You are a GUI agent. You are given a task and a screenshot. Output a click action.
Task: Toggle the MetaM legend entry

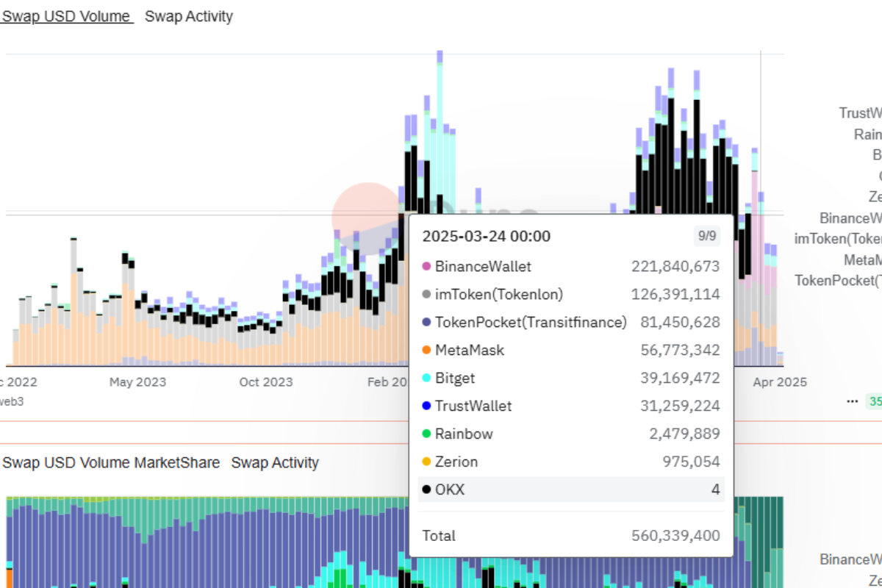click(x=862, y=260)
